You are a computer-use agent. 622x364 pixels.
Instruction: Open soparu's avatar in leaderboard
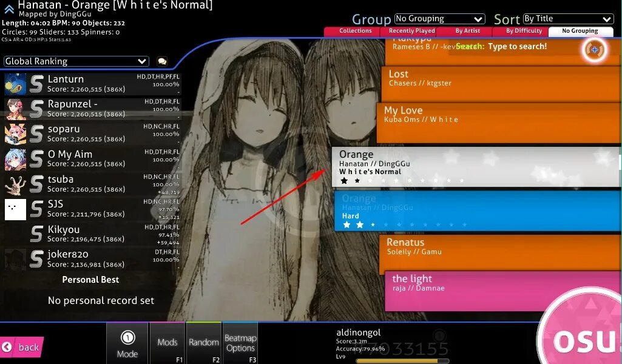[x=15, y=134]
